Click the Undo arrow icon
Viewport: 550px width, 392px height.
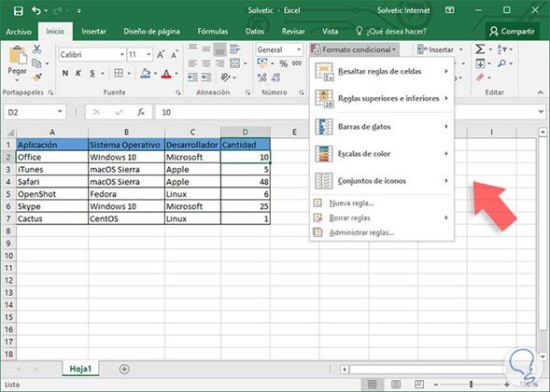pyautogui.click(x=36, y=11)
